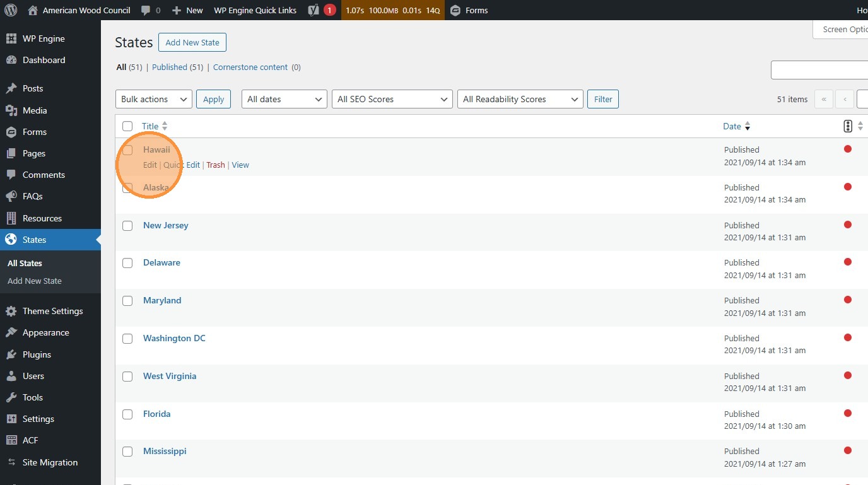
Task: Open ACF using its sidebar icon
Action: click(11, 440)
